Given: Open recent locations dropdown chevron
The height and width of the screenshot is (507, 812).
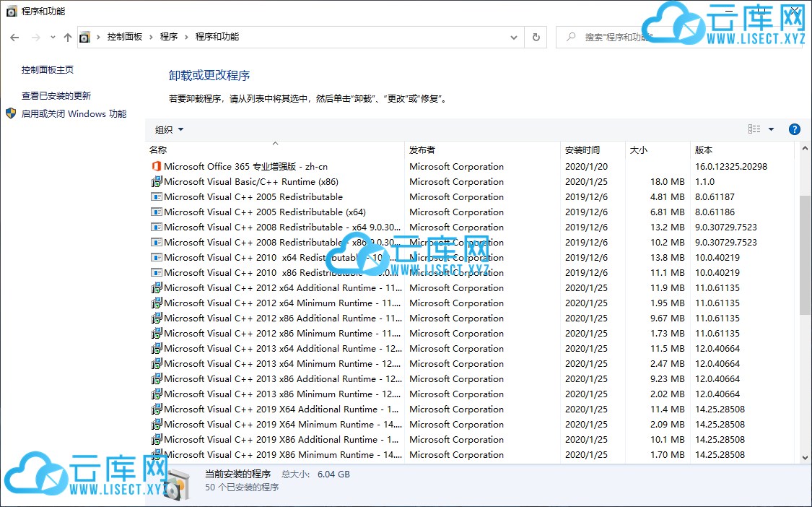Looking at the screenshot, I should 53,38.
